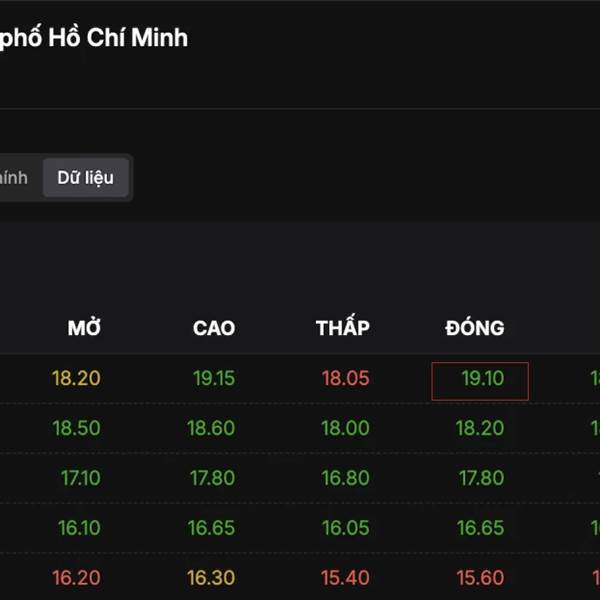Click the ĐÓNG column header
600x600 pixels.
click(475, 328)
